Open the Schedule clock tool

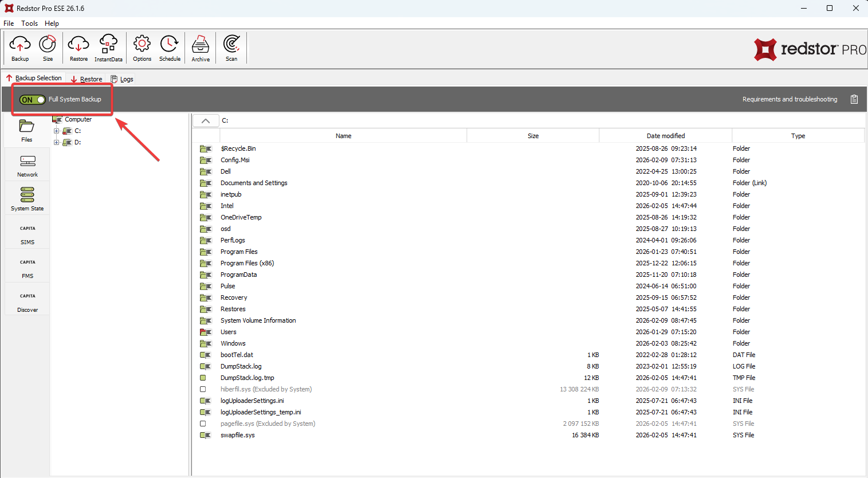pyautogui.click(x=170, y=48)
